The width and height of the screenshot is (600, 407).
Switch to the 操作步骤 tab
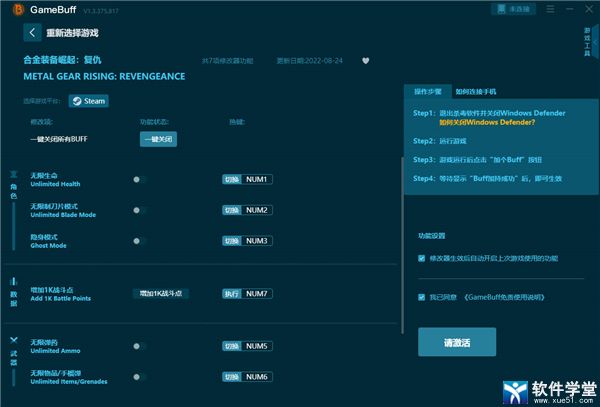(x=427, y=91)
